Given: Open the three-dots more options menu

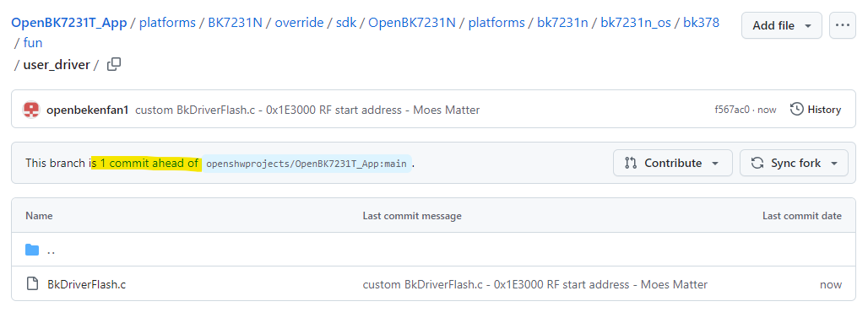Looking at the screenshot, I should [x=842, y=25].
